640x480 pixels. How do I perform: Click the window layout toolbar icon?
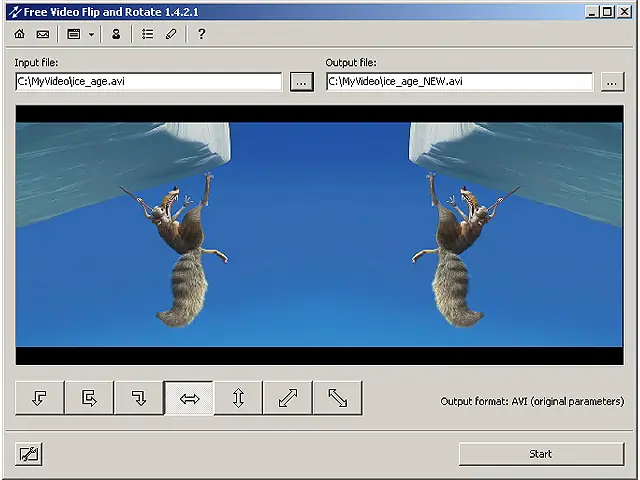pyautogui.click(x=73, y=34)
